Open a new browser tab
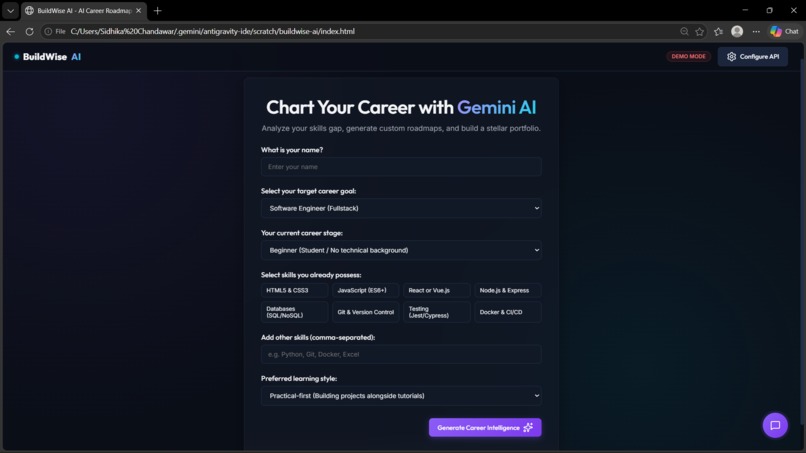Viewport: 806px width, 453px height. point(157,10)
